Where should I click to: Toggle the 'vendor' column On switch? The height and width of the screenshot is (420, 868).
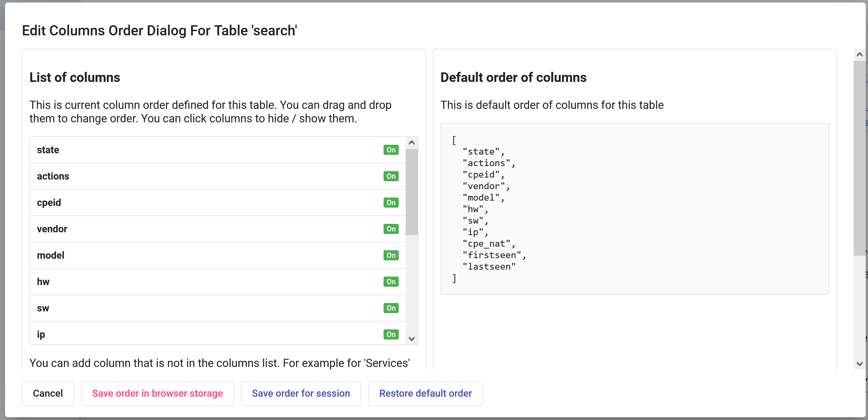coord(391,229)
